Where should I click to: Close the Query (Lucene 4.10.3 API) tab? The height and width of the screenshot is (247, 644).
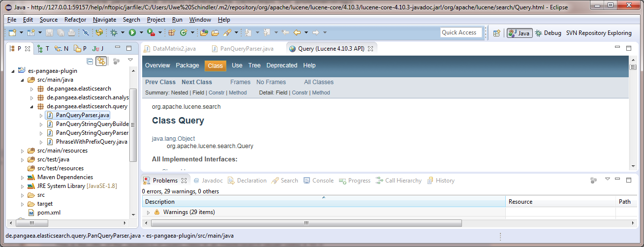370,49
